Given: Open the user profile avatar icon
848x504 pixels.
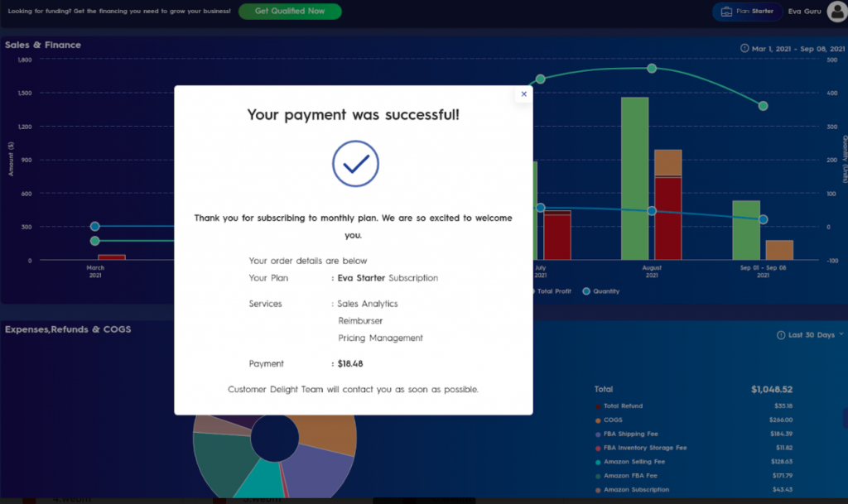Looking at the screenshot, I should click(837, 12).
